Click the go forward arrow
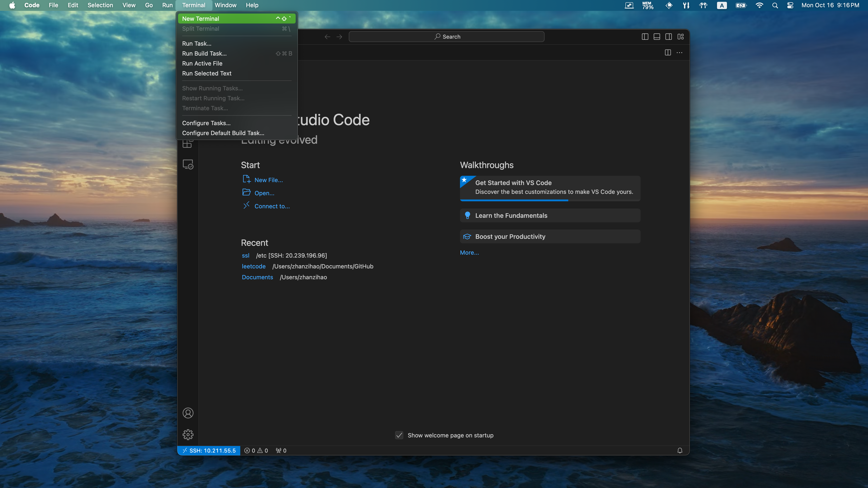The height and width of the screenshot is (488, 868). pos(339,37)
